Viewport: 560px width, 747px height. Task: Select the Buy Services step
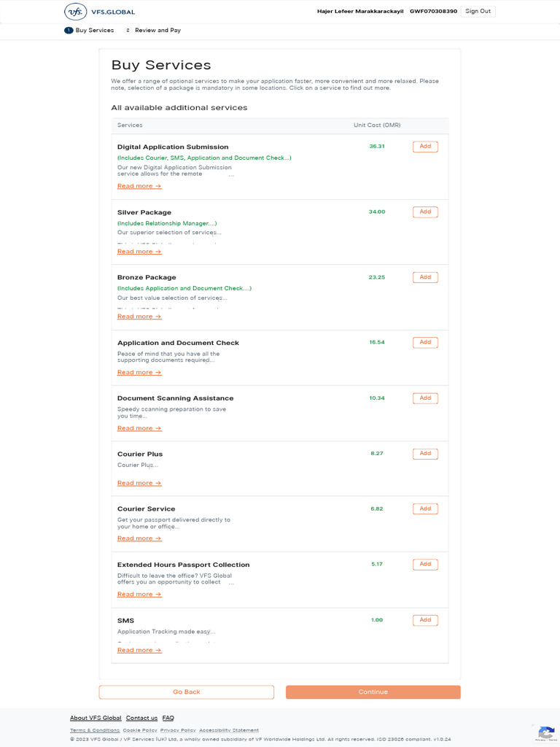pos(90,31)
